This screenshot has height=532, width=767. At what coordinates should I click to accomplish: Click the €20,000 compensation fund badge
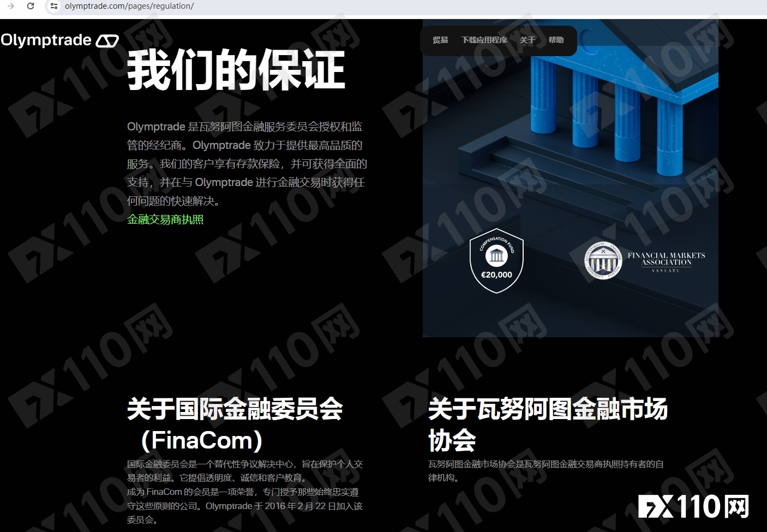pos(496,261)
